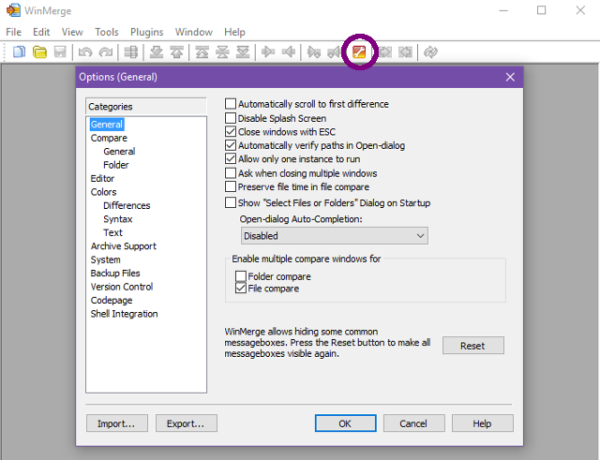Click the Undo arrow in toolbar

[x=84, y=51]
